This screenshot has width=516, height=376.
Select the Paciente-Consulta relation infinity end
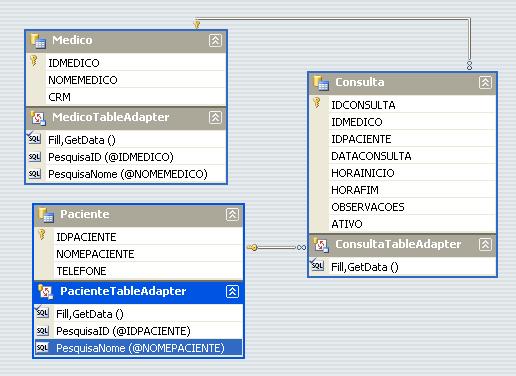point(301,247)
